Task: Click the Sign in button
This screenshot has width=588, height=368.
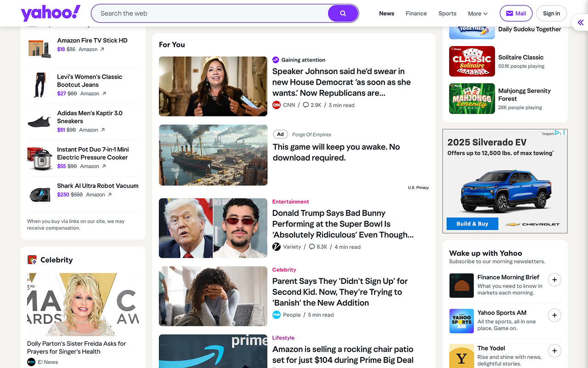Action: pos(551,13)
